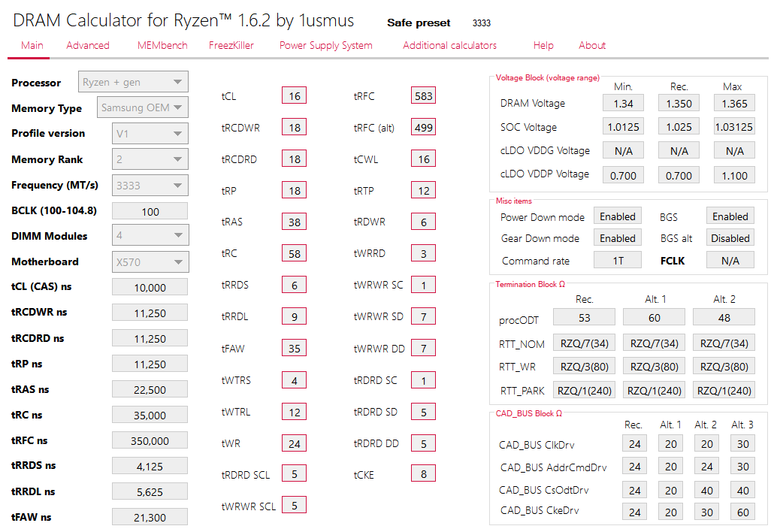Image resolution: width=774 pixels, height=532 pixels.
Task: Open the About tab
Action: click(x=592, y=45)
